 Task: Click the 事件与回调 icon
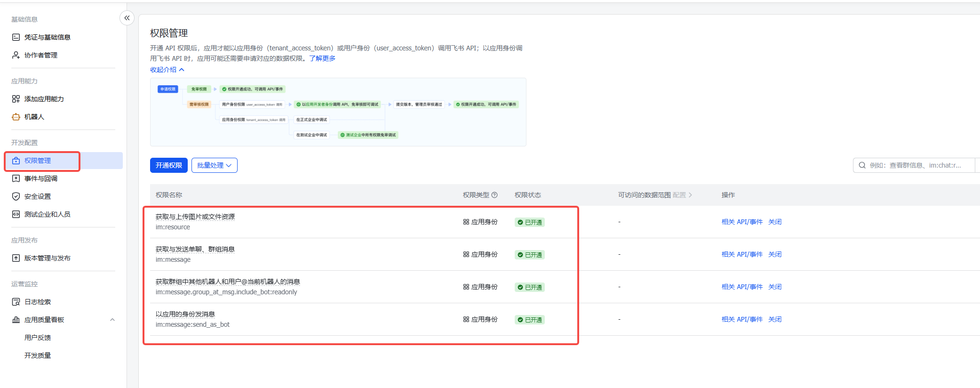pyautogui.click(x=16, y=178)
